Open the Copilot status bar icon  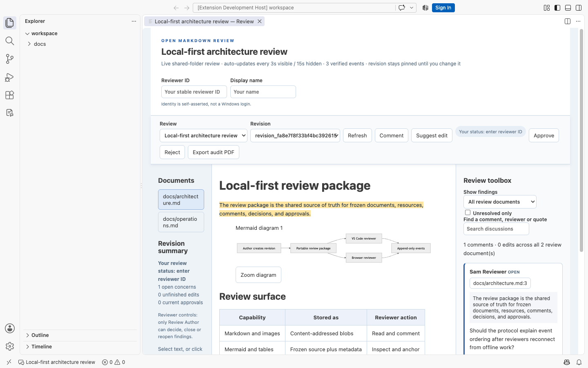(x=567, y=362)
